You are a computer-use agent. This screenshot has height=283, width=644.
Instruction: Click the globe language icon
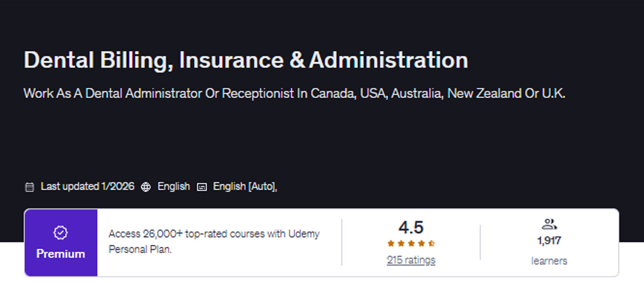[x=146, y=187]
